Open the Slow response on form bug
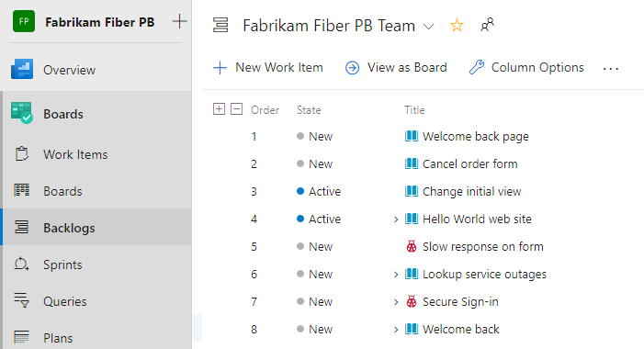The height and width of the screenshot is (349, 644). 483,246
